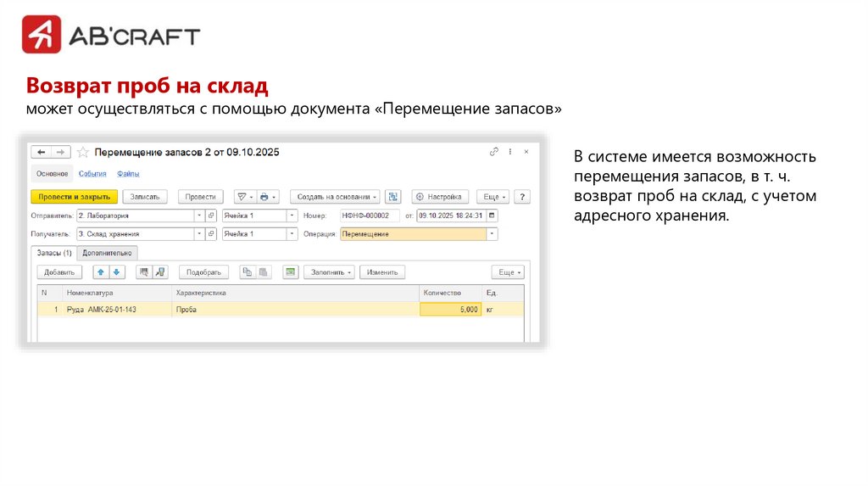Click the Провести button

[x=200, y=197]
